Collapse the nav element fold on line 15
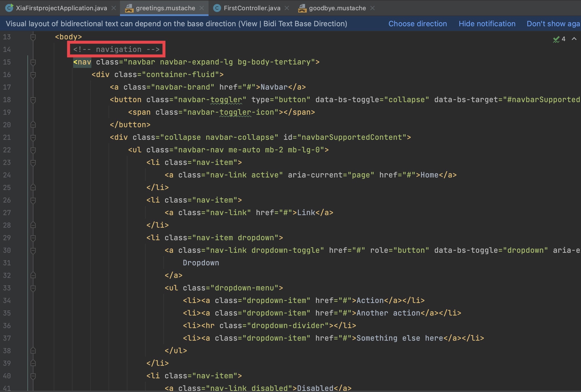The height and width of the screenshot is (392, 581). click(x=33, y=62)
